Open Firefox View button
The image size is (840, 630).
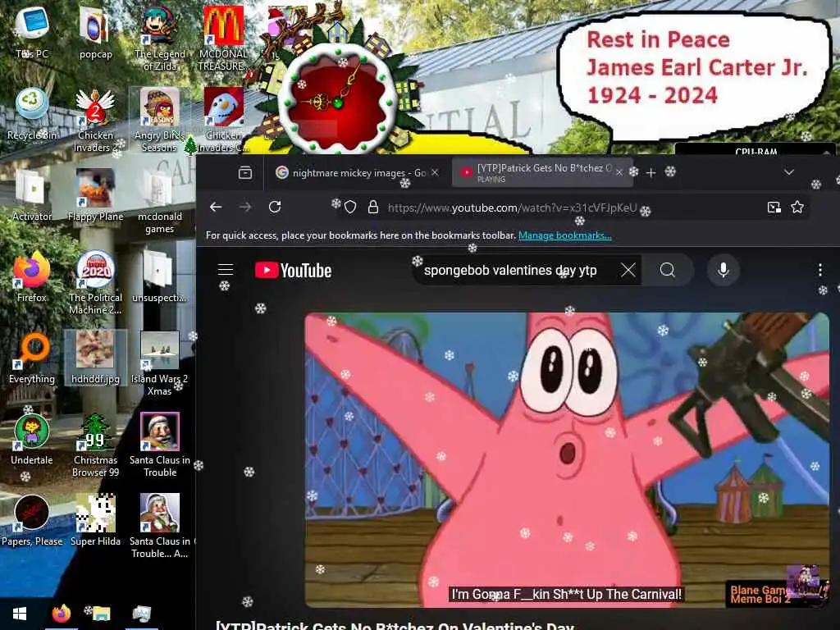click(244, 172)
